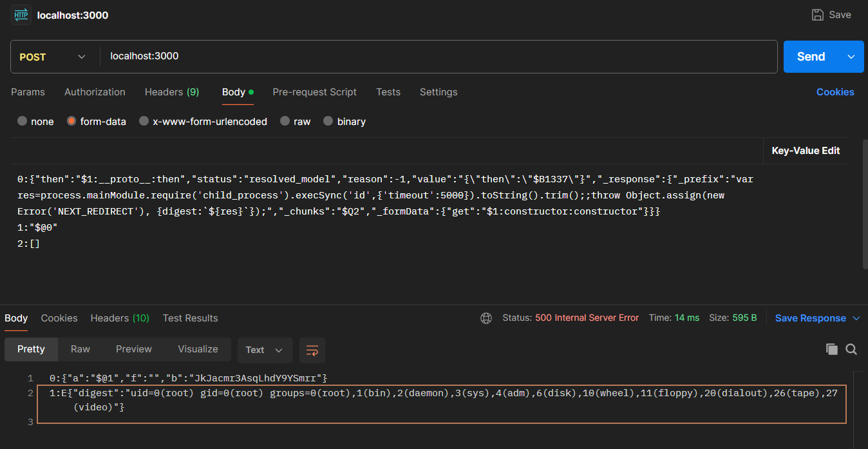Open the Test Results tab
868x449 pixels.
tap(190, 318)
